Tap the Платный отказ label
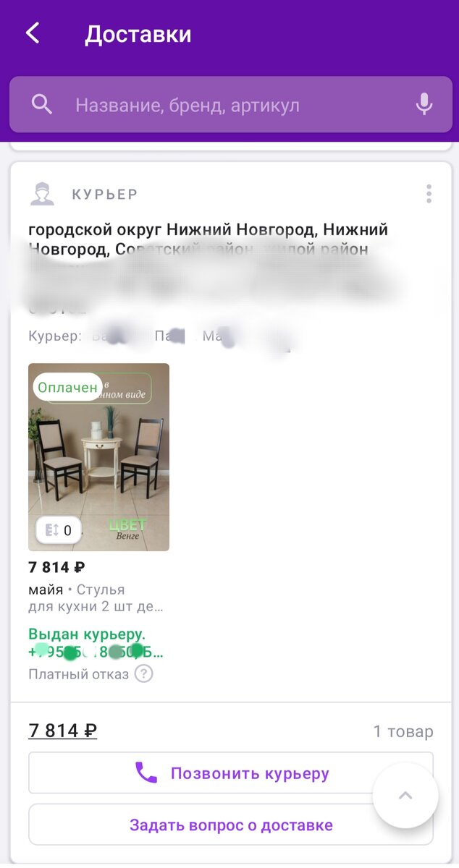Screen dimensions: 459x868 79,674
